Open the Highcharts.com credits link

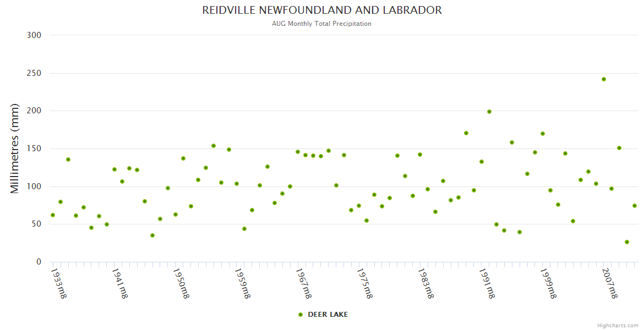click(618, 326)
